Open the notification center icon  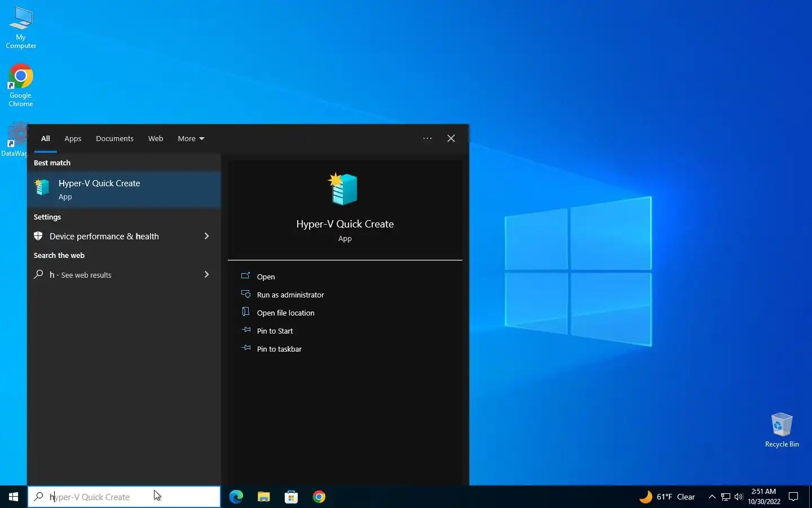pyautogui.click(x=793, y=497)
